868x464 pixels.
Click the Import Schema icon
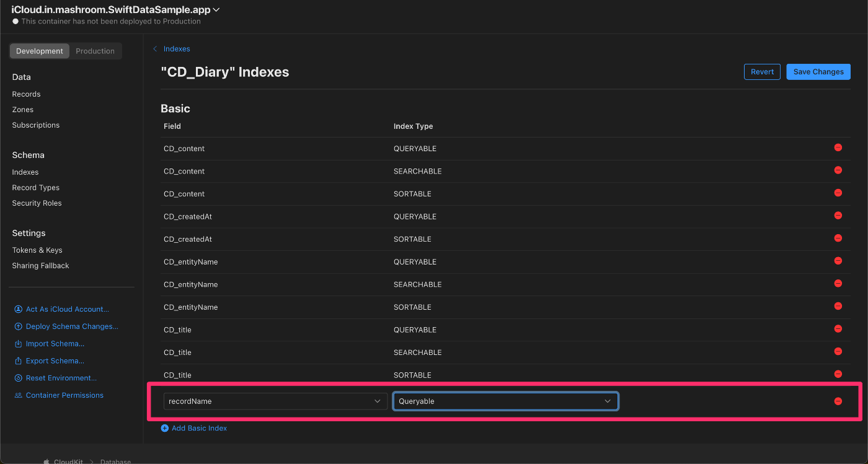18,344
